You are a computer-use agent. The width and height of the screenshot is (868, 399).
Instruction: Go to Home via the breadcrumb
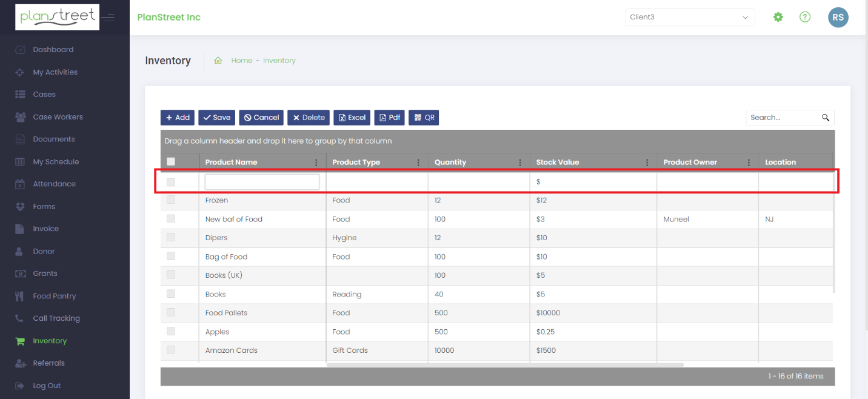[241, 60]
